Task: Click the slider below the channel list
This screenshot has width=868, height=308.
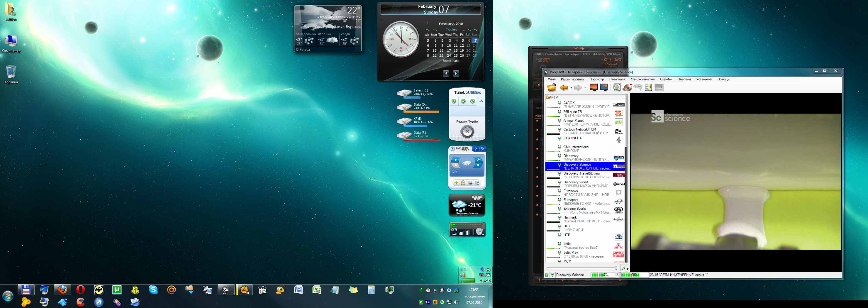Action: [582, 268]
